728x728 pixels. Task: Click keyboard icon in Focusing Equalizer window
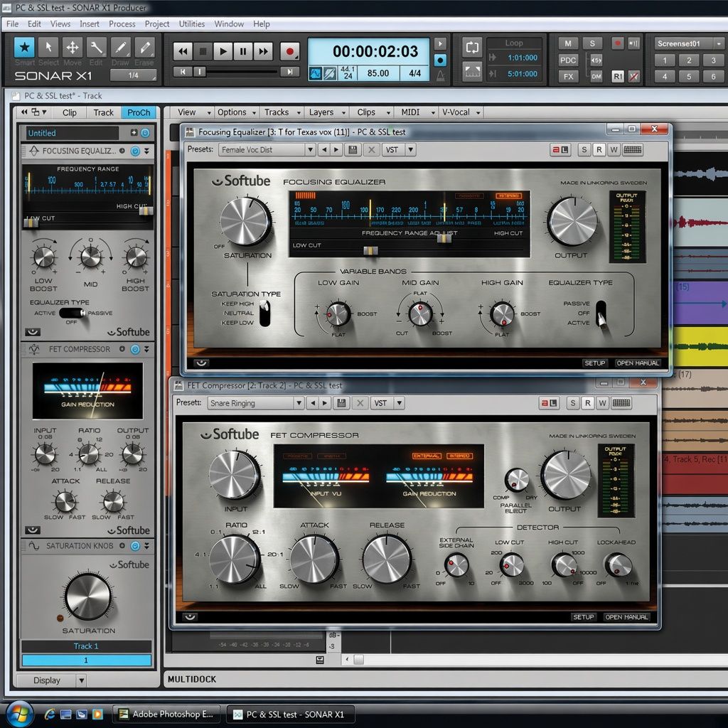point(632,149)
